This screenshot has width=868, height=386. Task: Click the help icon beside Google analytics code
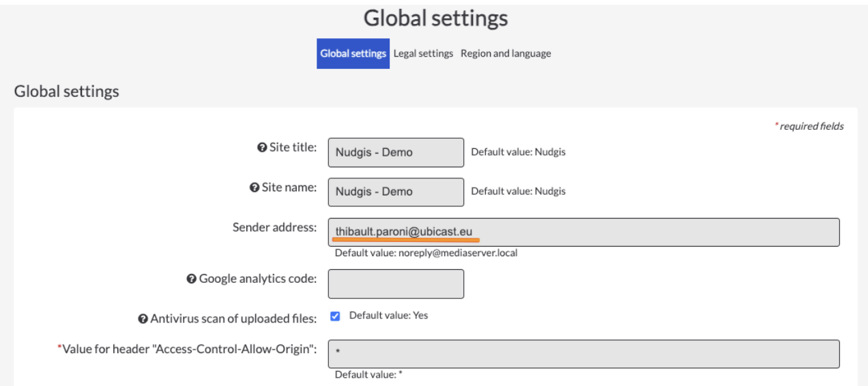[x=191, y=279]
